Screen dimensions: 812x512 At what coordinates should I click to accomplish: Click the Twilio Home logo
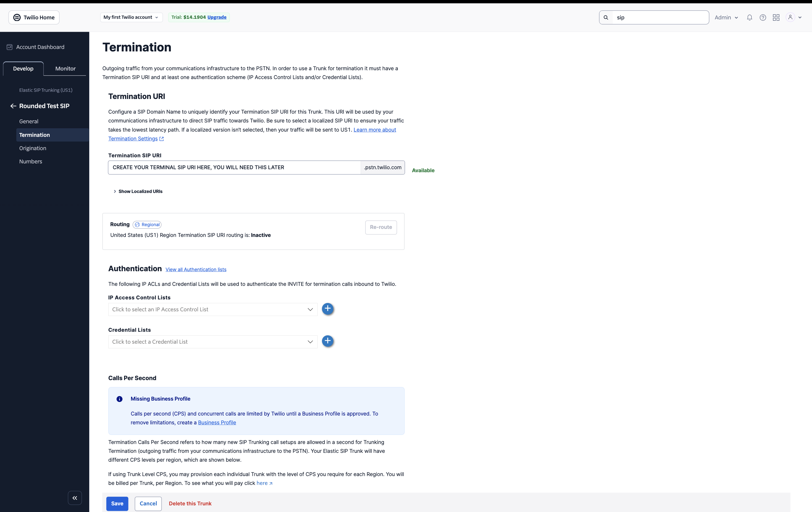(x=33, y=17)
